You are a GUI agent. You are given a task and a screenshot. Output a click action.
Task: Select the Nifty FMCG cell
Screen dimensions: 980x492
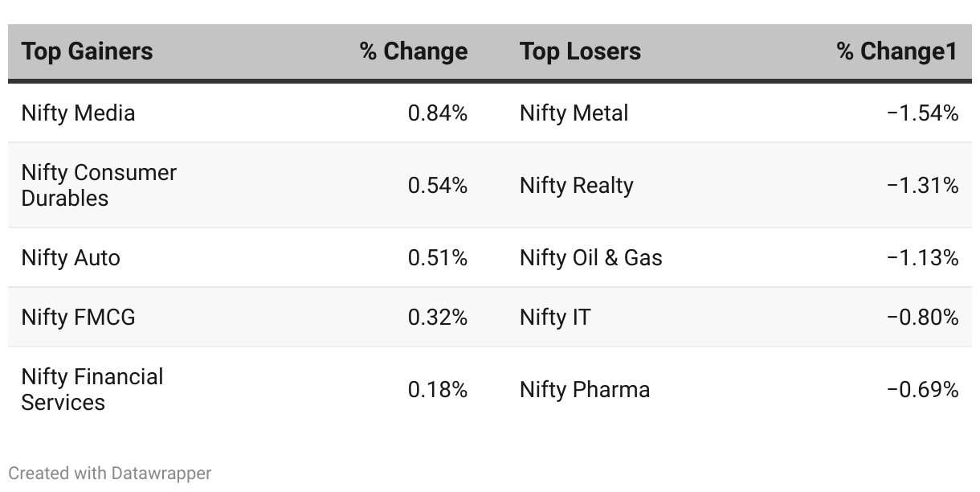click(x=78, y=317)
